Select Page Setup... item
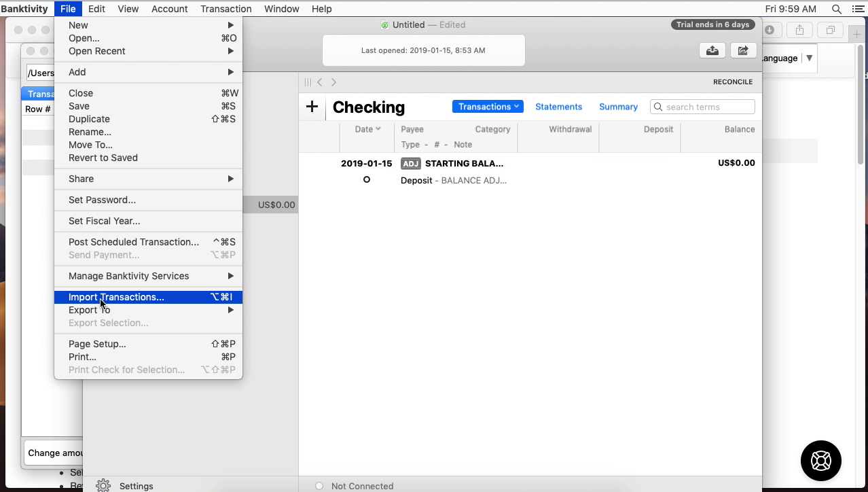 [x=148, y=344]
